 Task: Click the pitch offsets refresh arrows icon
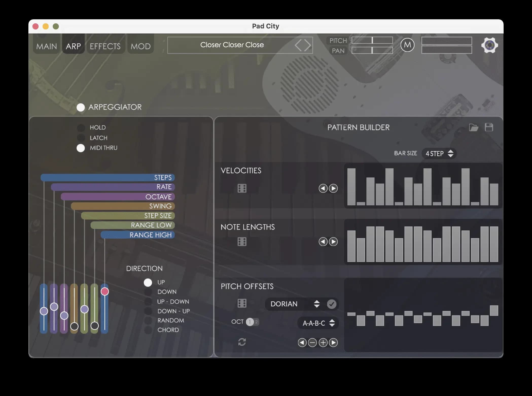pos(242,342)
